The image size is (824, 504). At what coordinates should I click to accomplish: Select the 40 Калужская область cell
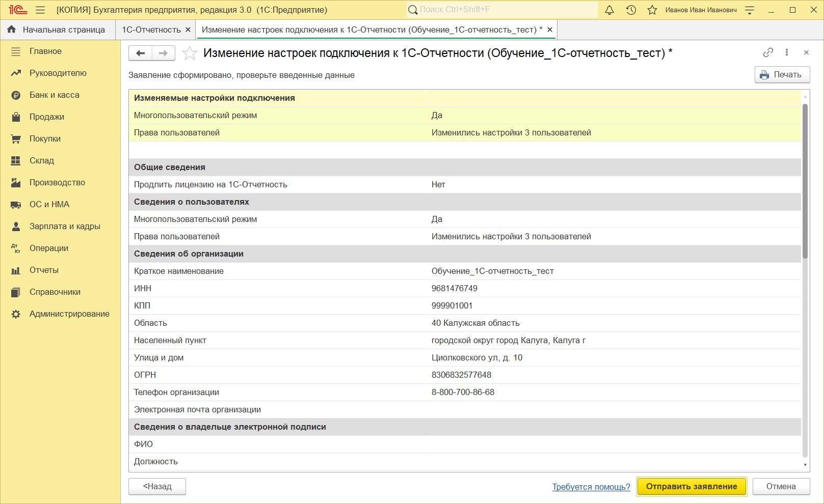pos(614,323)
